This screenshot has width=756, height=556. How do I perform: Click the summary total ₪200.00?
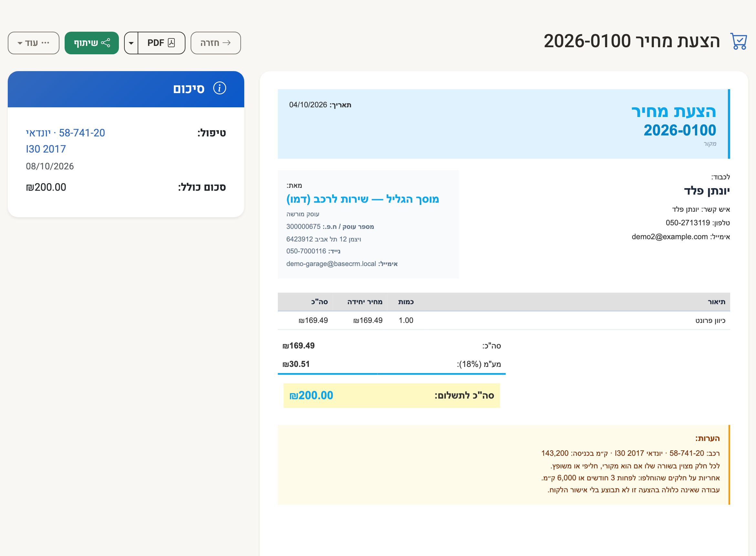(x=46, y=187)
